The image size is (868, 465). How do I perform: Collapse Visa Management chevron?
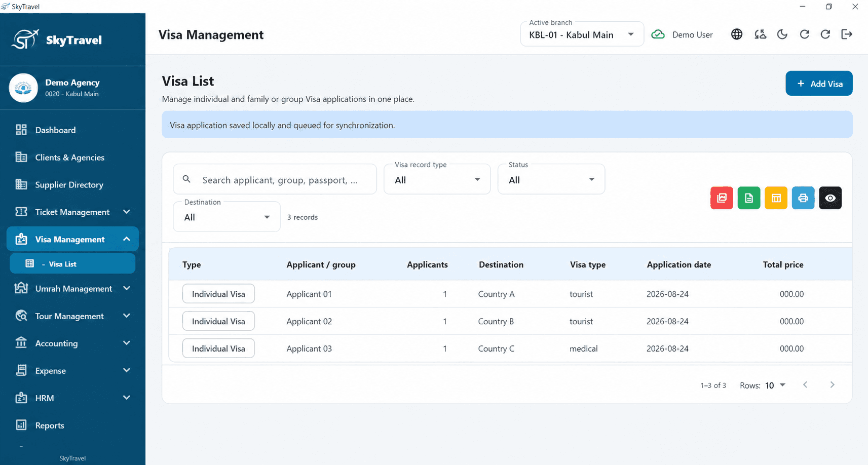click(127, 239)
